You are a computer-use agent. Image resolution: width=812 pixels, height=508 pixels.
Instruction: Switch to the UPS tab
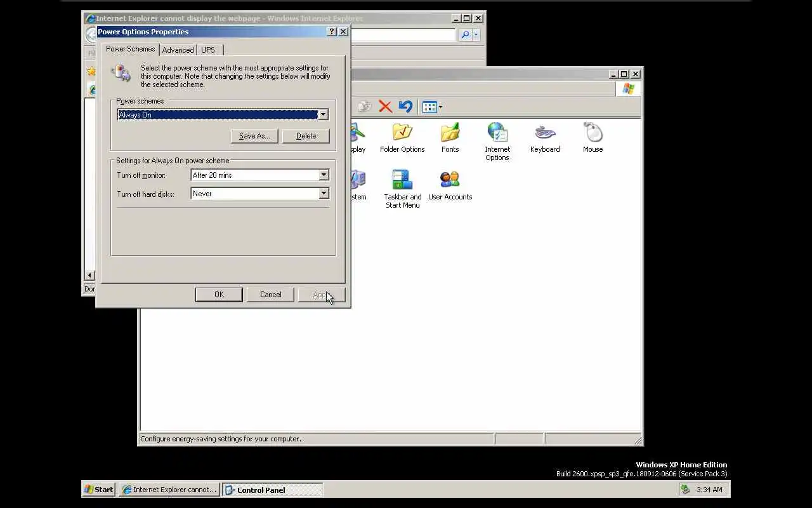coord(208,50)
